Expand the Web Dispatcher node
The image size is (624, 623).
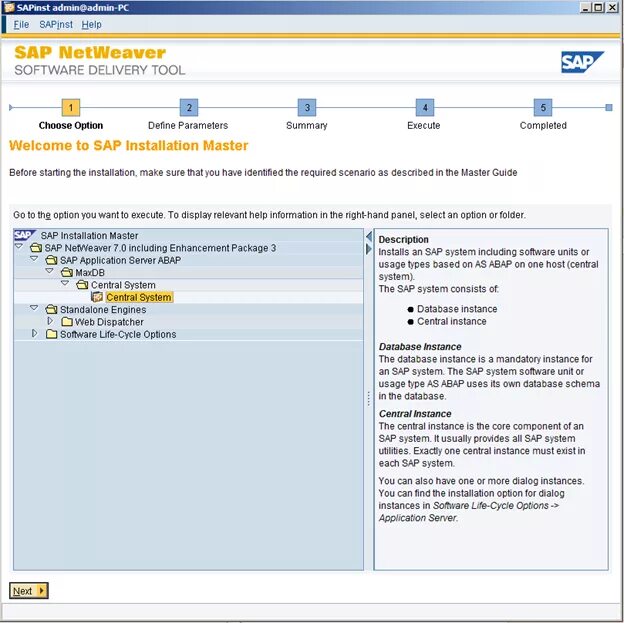pyautogui.click(x=50, y=320)
